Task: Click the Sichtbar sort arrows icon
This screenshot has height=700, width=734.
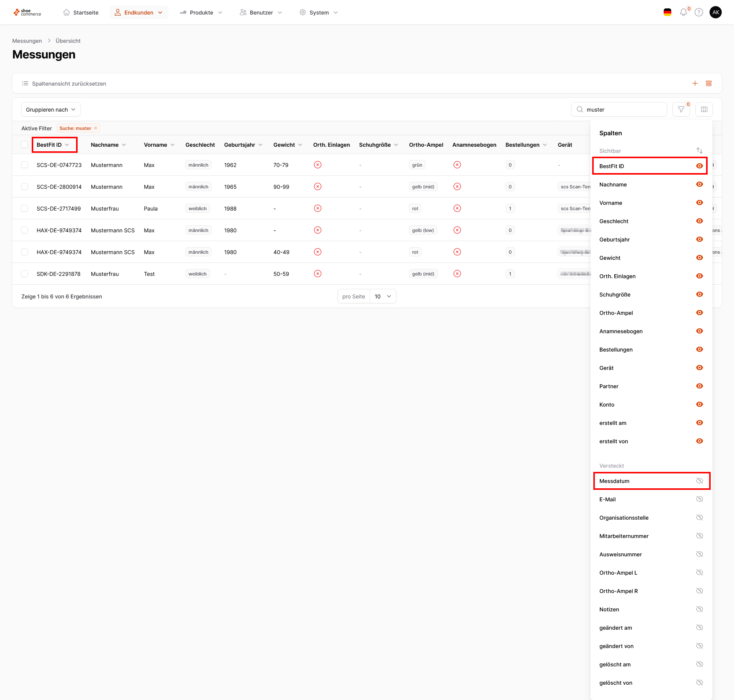Action: (x=700, y=151)
